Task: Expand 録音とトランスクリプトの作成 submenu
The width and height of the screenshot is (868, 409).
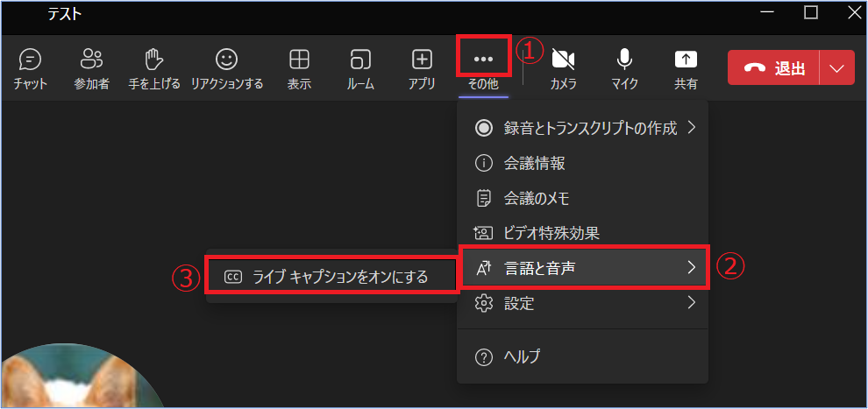Action: 584,129
